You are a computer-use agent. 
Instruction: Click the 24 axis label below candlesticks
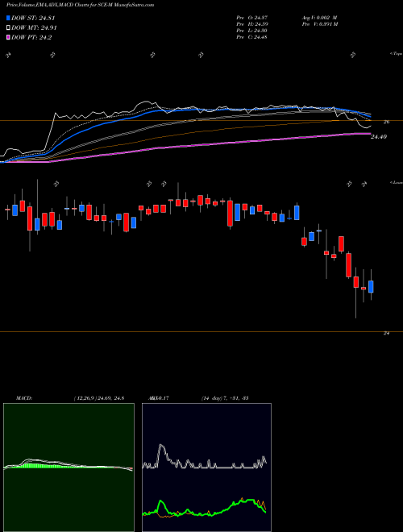pos(386,334)
